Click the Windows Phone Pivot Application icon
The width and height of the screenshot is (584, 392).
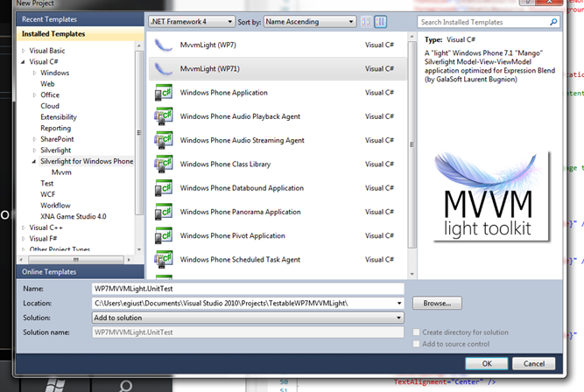(x=164, y=235)
